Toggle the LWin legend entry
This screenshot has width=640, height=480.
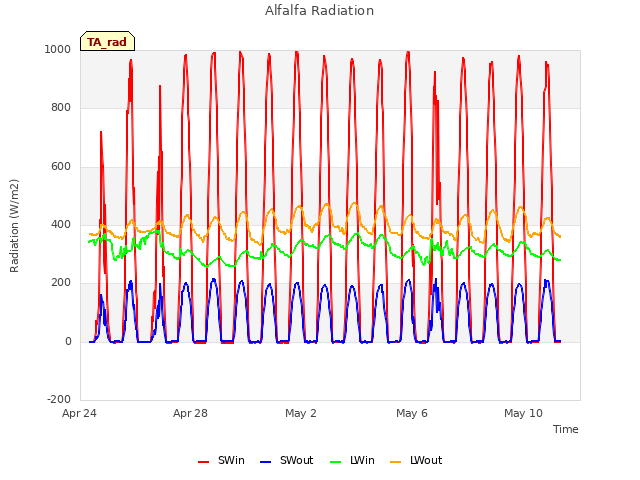point(352,460)
